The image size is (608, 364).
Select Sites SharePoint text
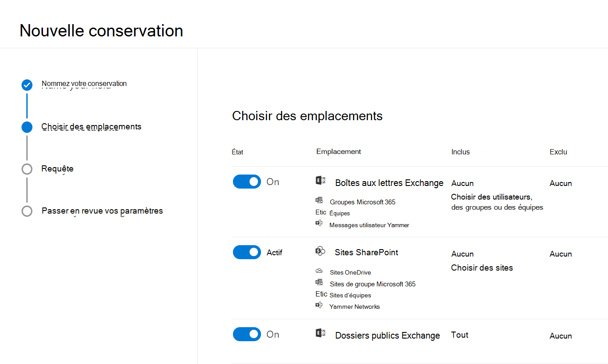tap(366, 252)
